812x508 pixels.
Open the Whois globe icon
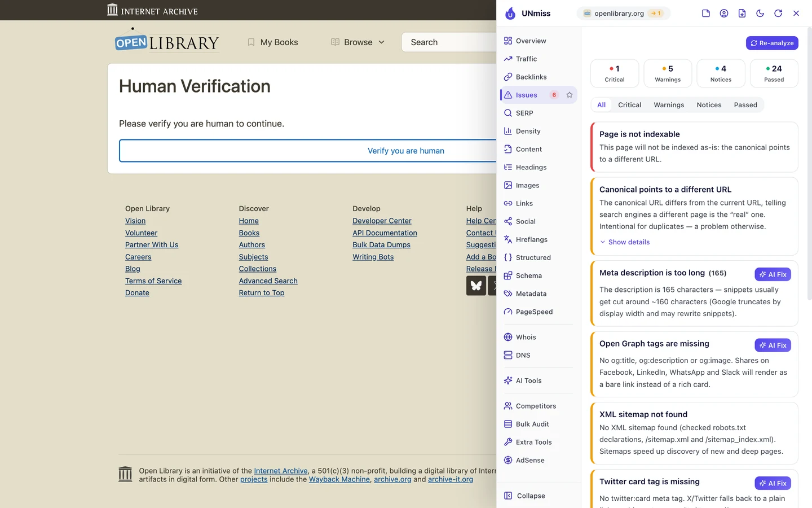pyautogui.click(x=508, y=337)
